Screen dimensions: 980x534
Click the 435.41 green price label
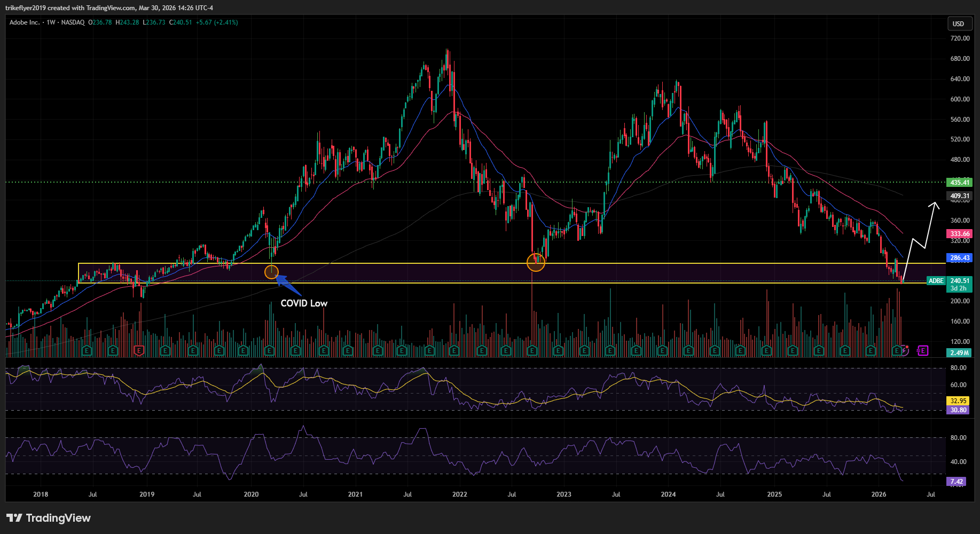[x=960, y=183]
